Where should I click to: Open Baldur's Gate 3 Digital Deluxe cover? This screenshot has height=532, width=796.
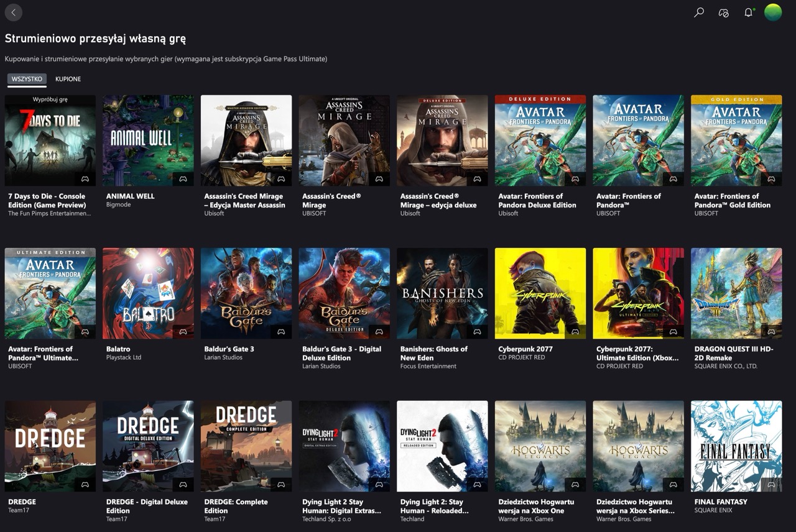(x=345, y=293)
